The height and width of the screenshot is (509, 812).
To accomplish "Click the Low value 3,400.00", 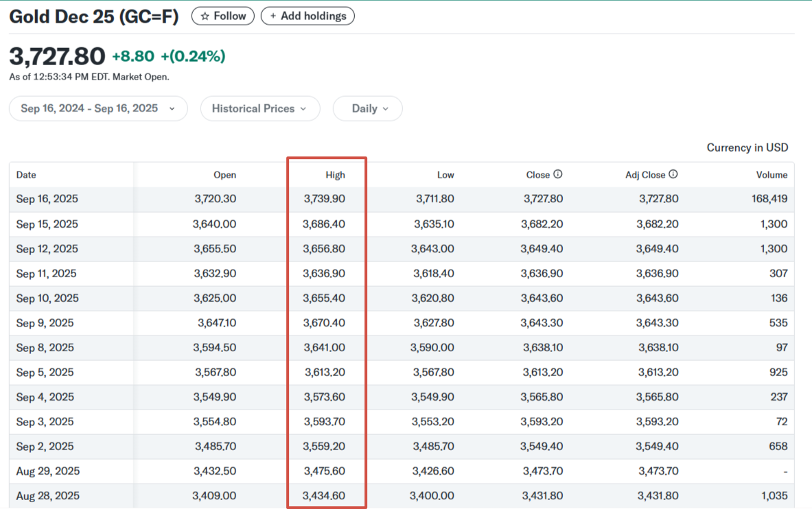I will (x=432, y=496).
